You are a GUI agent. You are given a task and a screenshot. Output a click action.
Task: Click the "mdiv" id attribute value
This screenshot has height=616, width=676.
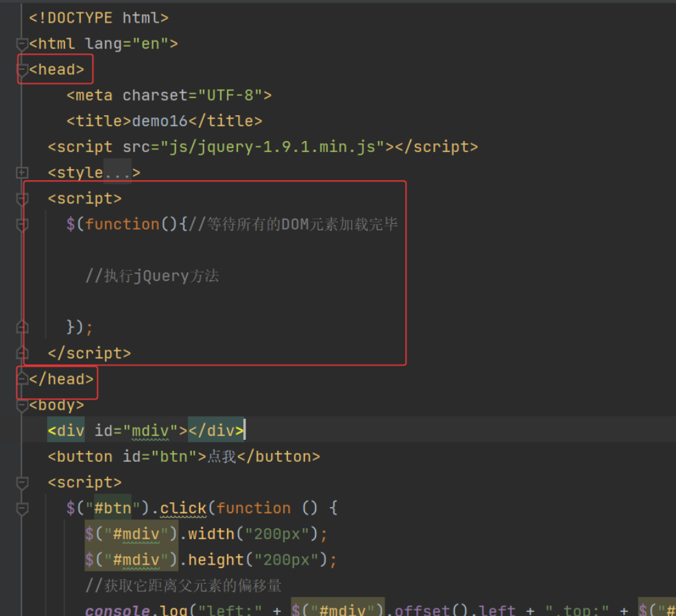(150, 431)
